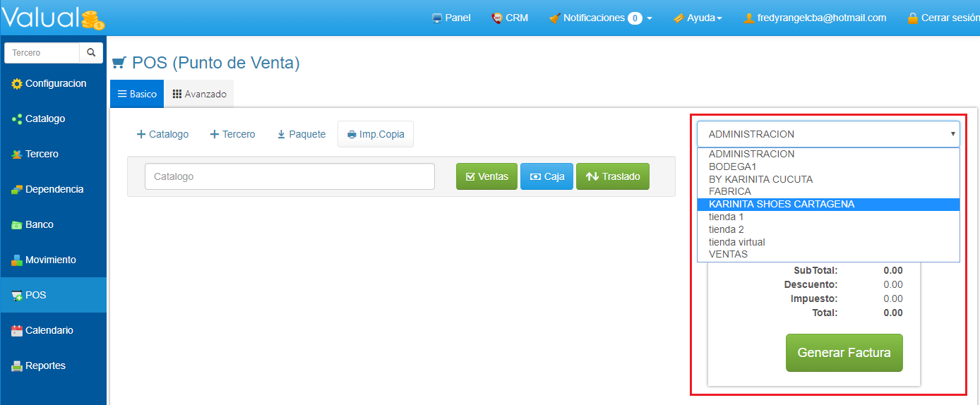980x405 pixels.
Task: Click the search magnifier icon in sidebar
Action: 91,53
